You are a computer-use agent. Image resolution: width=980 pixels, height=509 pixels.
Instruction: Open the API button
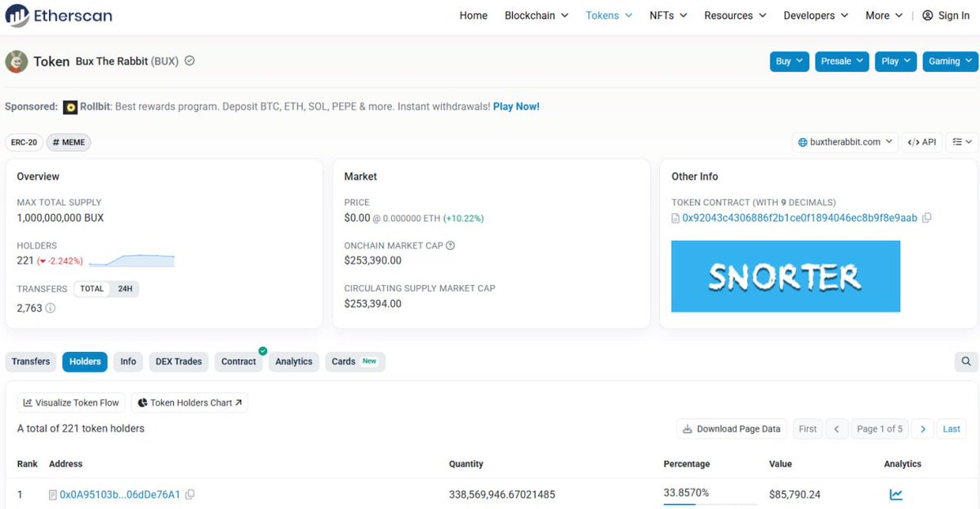(921, 142)
